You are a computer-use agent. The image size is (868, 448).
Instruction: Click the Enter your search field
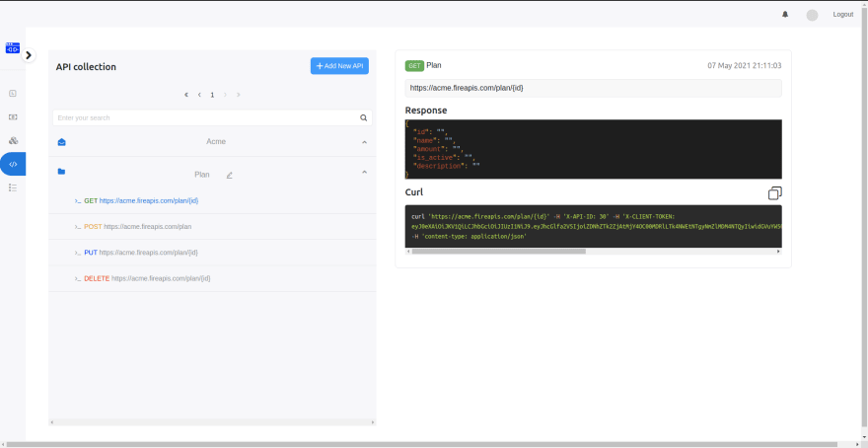(x=213, y=117)
